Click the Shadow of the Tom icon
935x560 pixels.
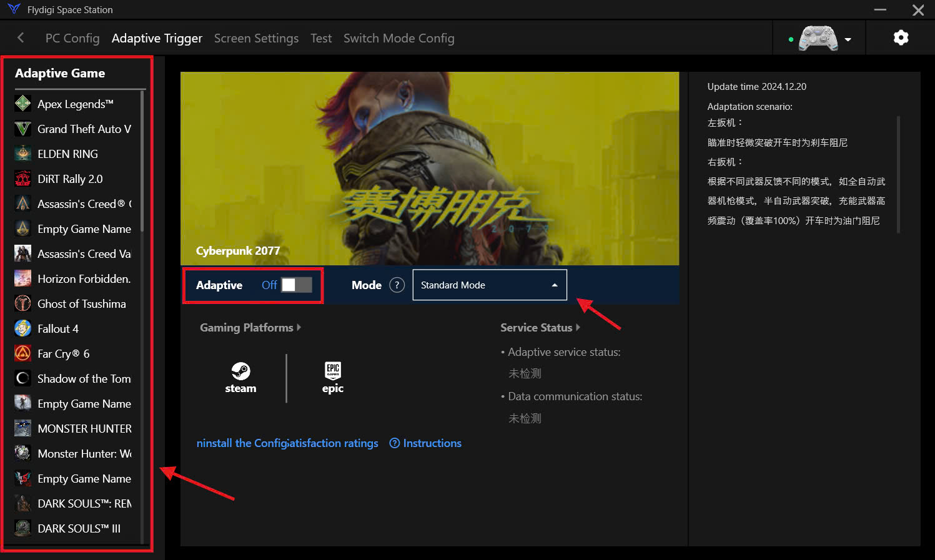(x=22, y=378)
